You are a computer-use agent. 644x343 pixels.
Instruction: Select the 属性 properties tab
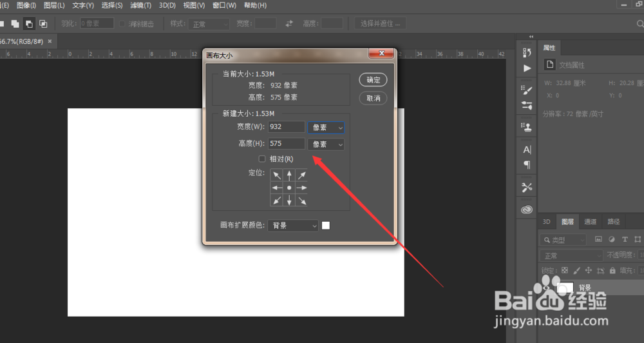point(549,48)
